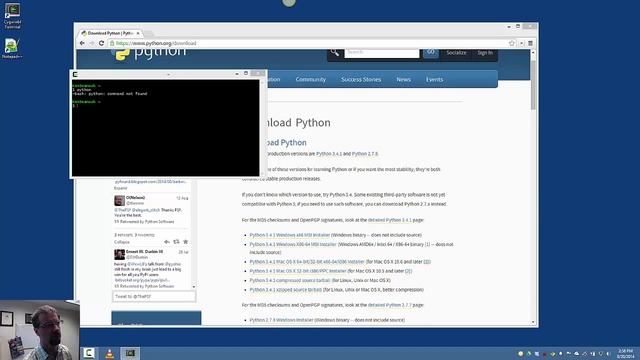640x360 pixels.
Task: Go back in the Chrome browser
Action: coord(82,43)
